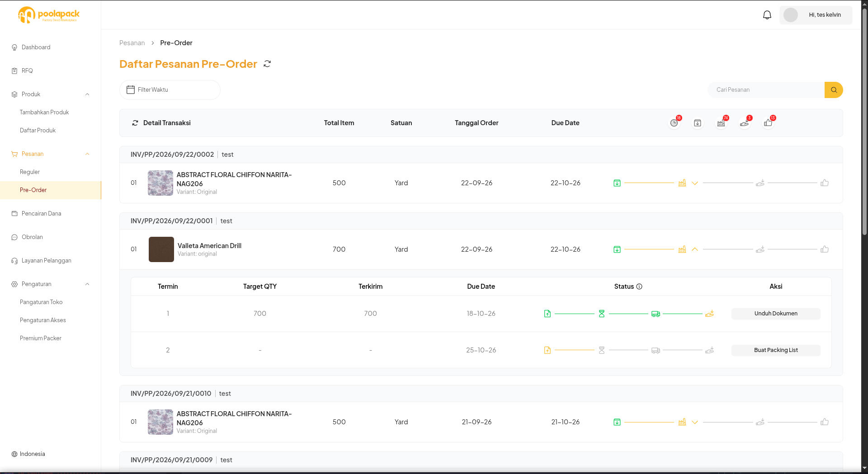Open Valleta American Drill product thumbnail
The height and width of the screenshot is (474, 868).
tap(161, 249)
